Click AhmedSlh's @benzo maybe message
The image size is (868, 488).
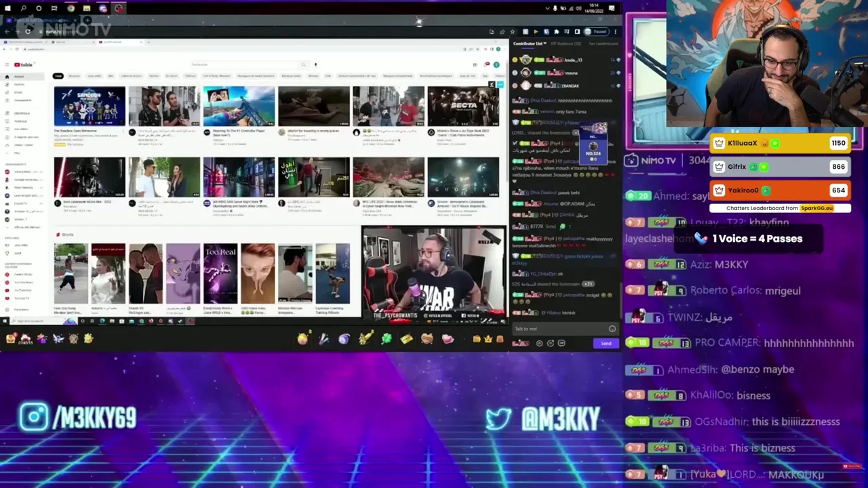709,369
